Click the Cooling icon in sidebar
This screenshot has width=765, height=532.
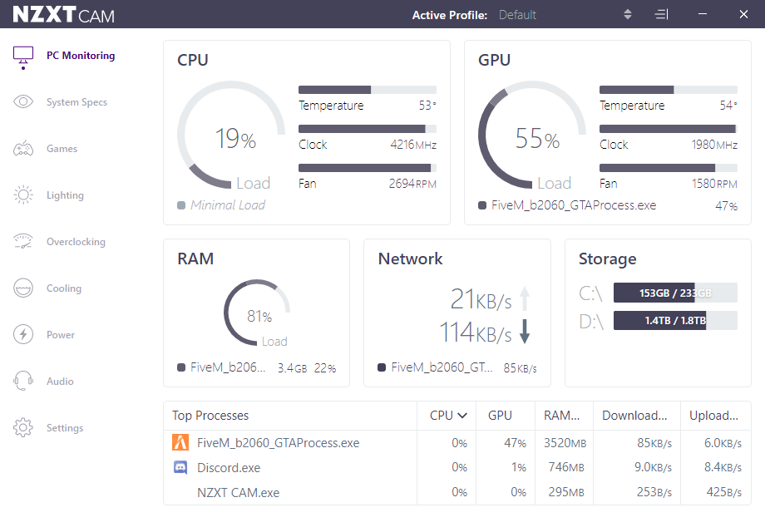pyautogui.click(x=23, y=288)
